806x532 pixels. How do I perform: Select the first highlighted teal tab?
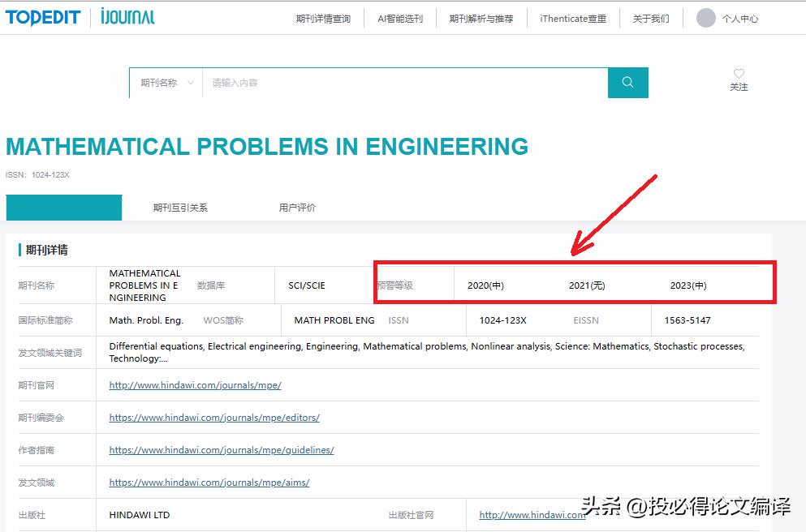click(x=63, y=207)
